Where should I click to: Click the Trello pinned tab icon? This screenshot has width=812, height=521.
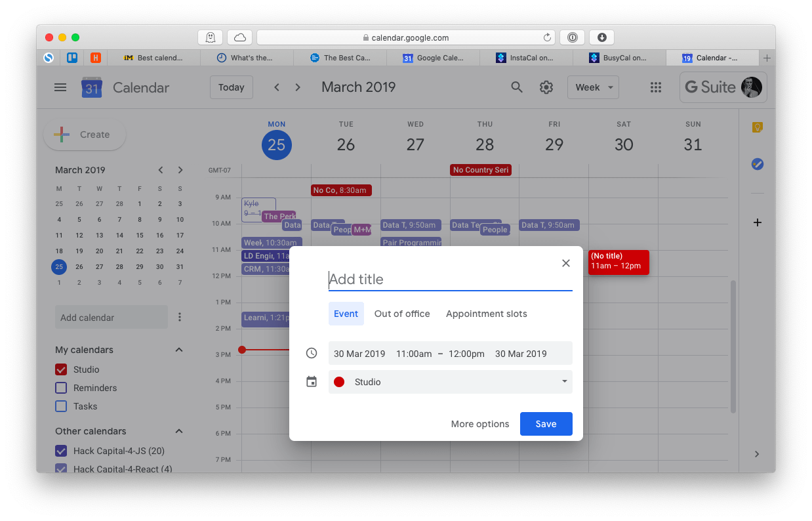[72, 58]
